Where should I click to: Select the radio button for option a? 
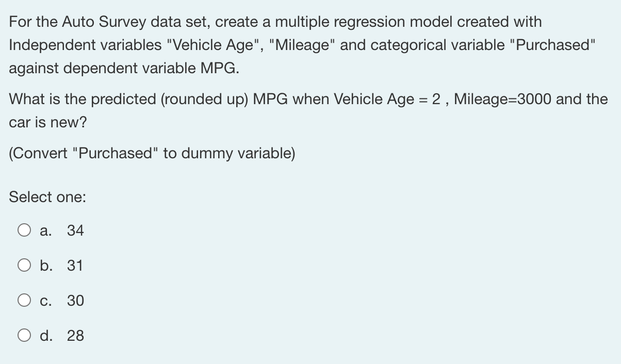pyautogui.click(x=24, y=230)
